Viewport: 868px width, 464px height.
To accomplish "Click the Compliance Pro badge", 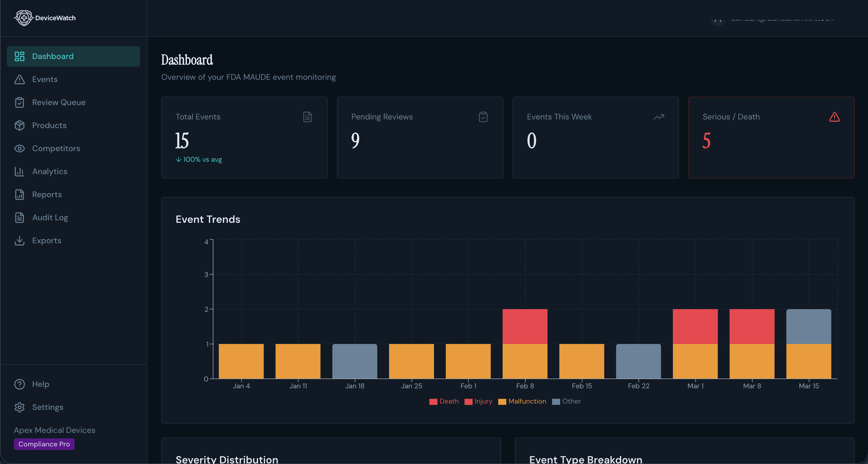I will (44, 444).
